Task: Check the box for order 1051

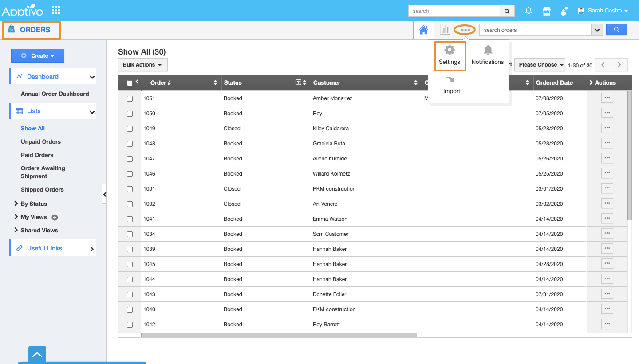Action: [130, 98]
